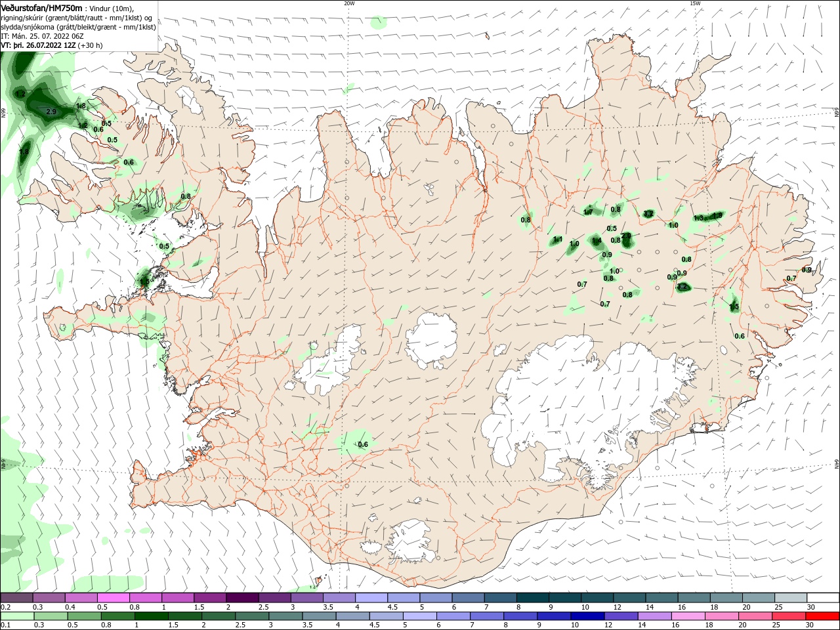Image resolution: width=840 pixels, height=630 pixels.
Task: Click the 4.5 label on snow scale
Action: (x=392, y=607)
